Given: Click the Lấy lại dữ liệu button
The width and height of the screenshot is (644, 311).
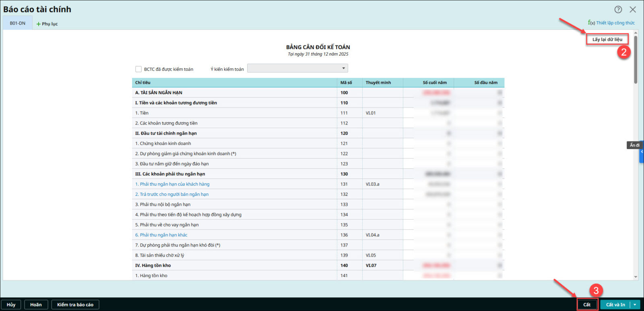Looking at the screenshot, I should click(x=607, y=39).
